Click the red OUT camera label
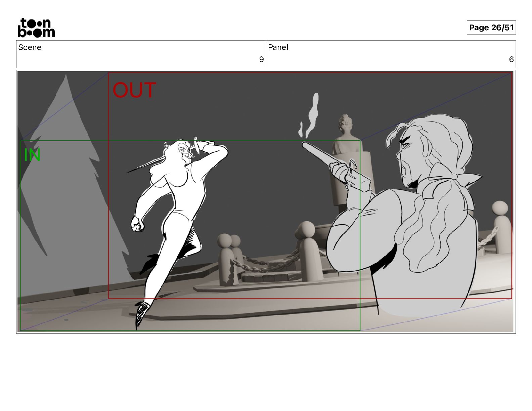532x411 pixels. pyautogui.click(x=134, y=90)
